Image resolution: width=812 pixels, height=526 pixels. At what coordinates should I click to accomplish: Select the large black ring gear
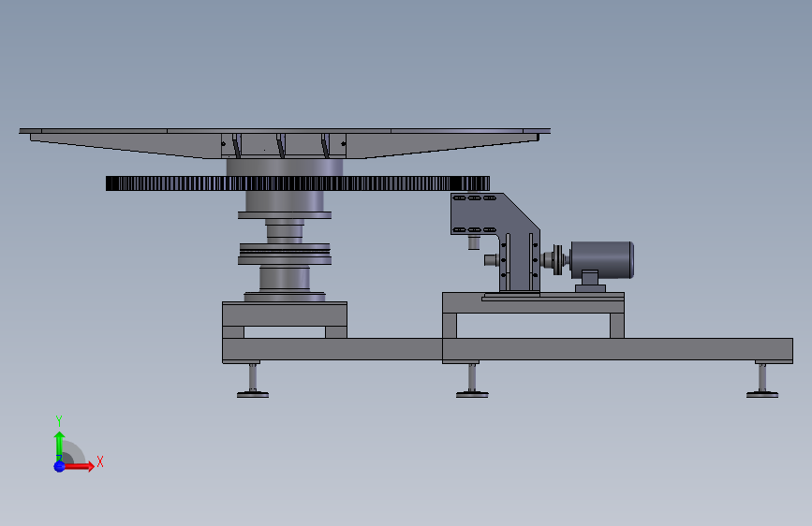coord(297,183)
